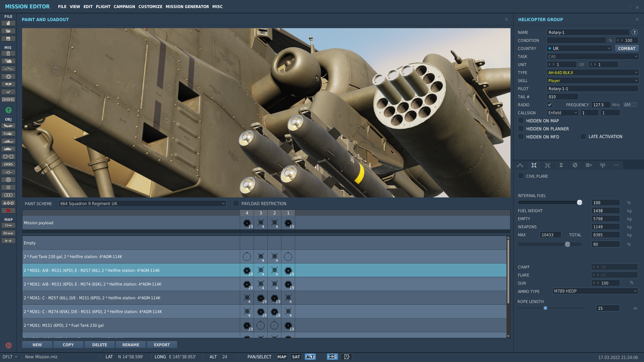Open the route waypoints tab icon
644x362 pixels.
[x=520, y=165]
